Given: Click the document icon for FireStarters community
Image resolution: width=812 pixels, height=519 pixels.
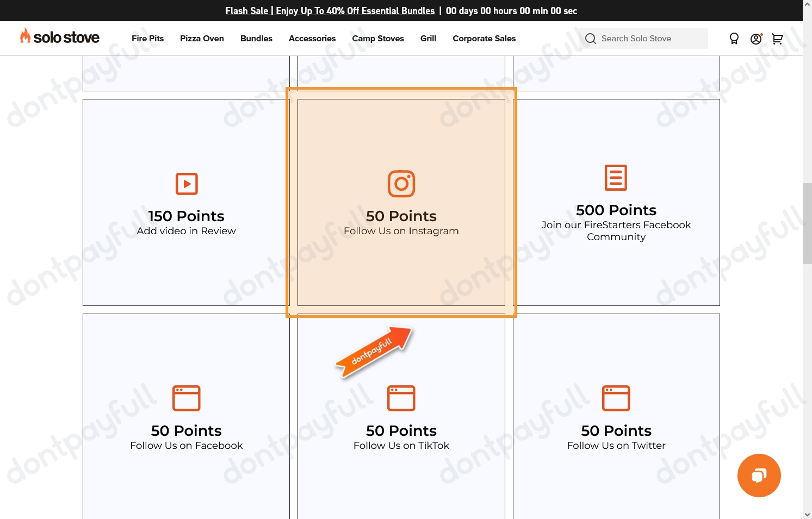Looking at the screenshot, I should pos(616,178).
